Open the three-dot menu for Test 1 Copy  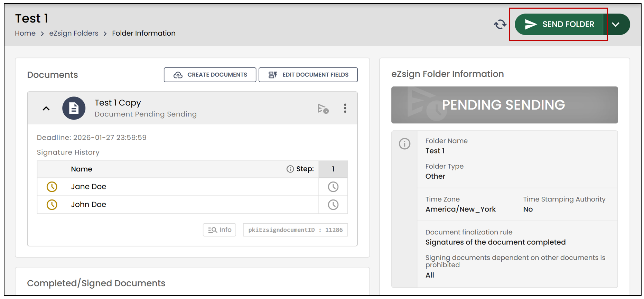click(x=345, y=108)
